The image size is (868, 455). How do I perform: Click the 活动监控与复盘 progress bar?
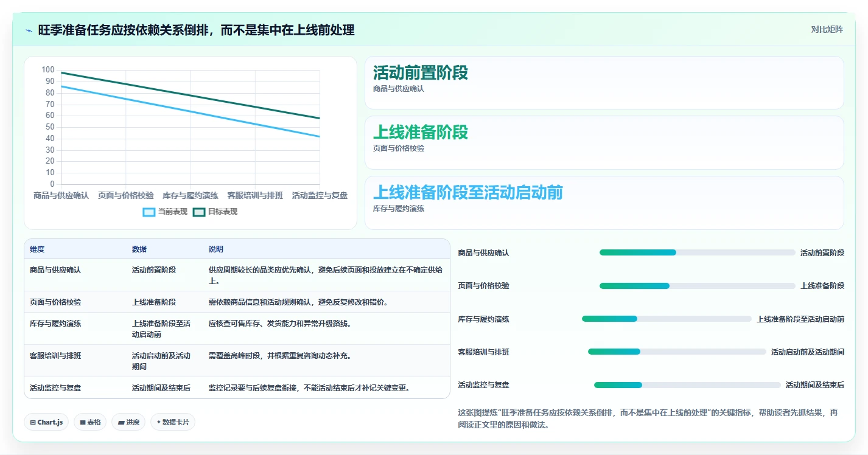tap(687, 385)
